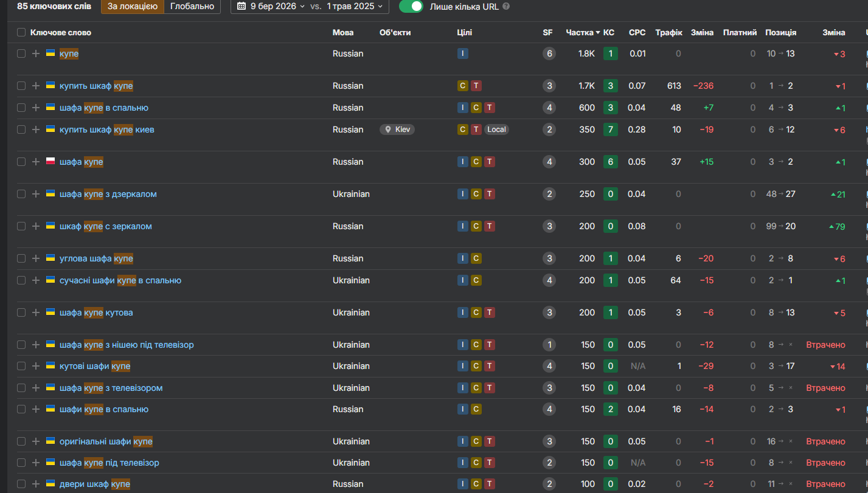The height and width of the screenshot is (493, 868).
Task: Click plus icon for углова шафа купе
Action: click(x=35, y=258)
